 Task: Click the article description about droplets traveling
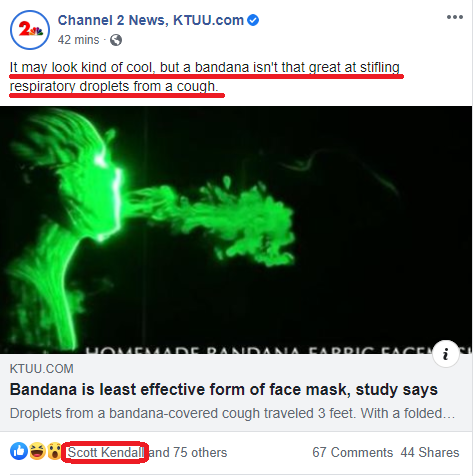point(232,413)
